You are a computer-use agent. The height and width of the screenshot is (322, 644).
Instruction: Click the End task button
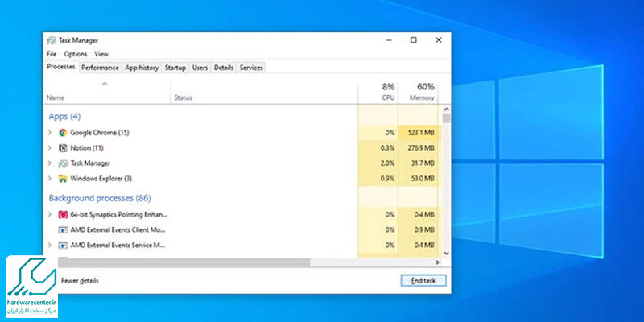click(x=423, y=280)
